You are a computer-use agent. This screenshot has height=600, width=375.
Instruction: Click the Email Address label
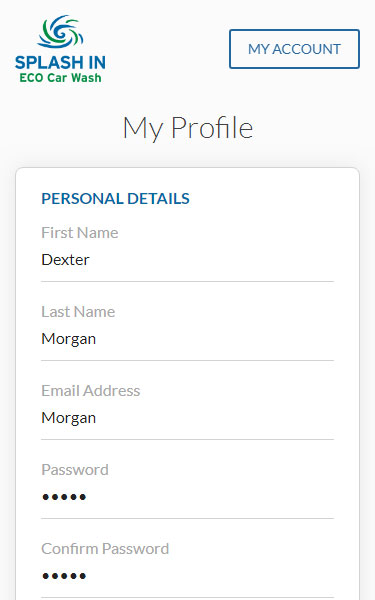(x=91, y=391)
